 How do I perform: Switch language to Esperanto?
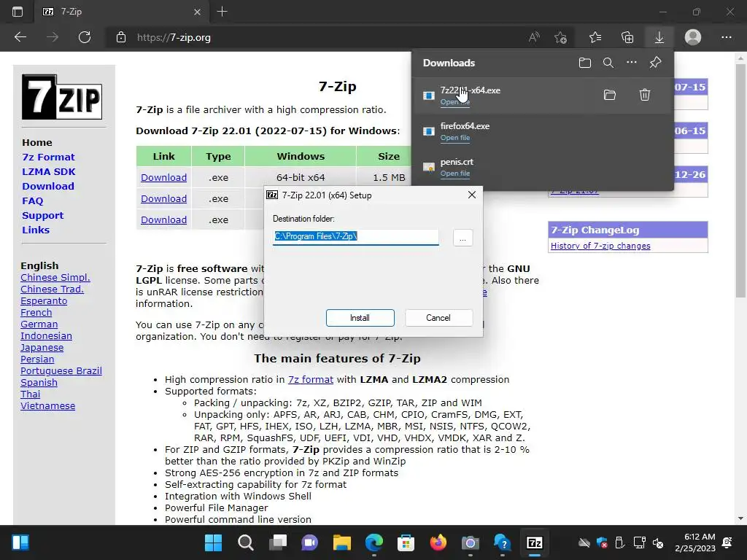pos(44,301)
